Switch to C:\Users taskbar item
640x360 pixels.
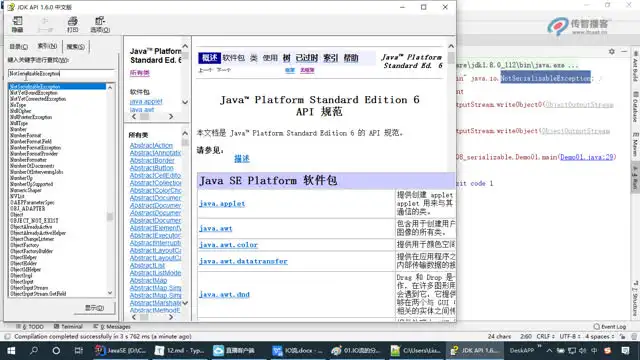coord(416,351)
